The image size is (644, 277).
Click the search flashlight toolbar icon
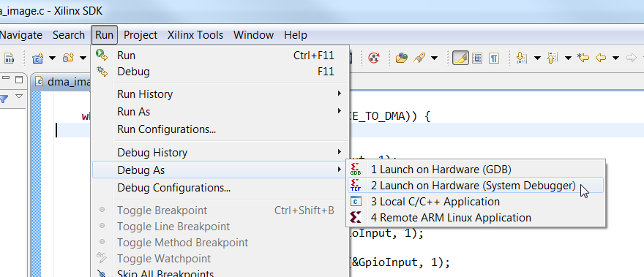point(419,58)
